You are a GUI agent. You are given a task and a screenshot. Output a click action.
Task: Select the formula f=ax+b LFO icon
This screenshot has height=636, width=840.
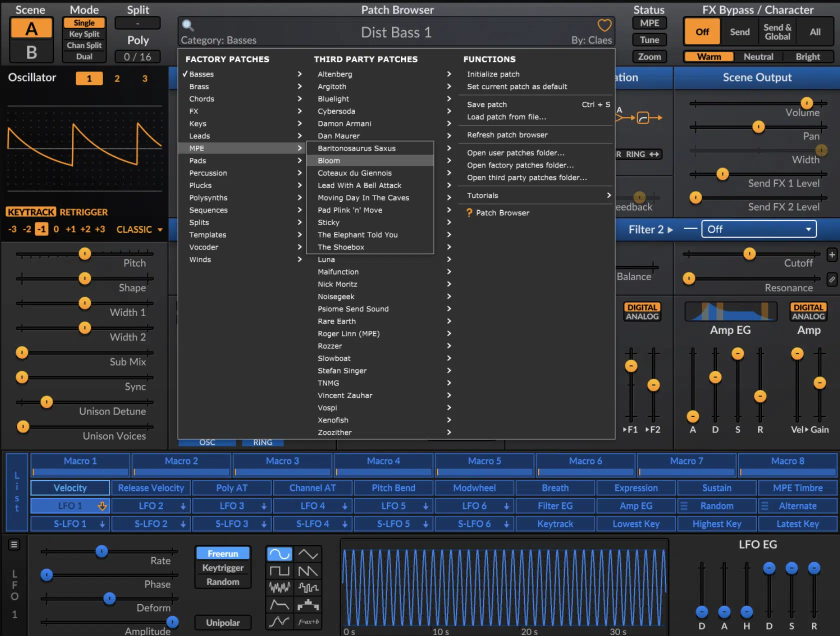(x=308, y=621)
